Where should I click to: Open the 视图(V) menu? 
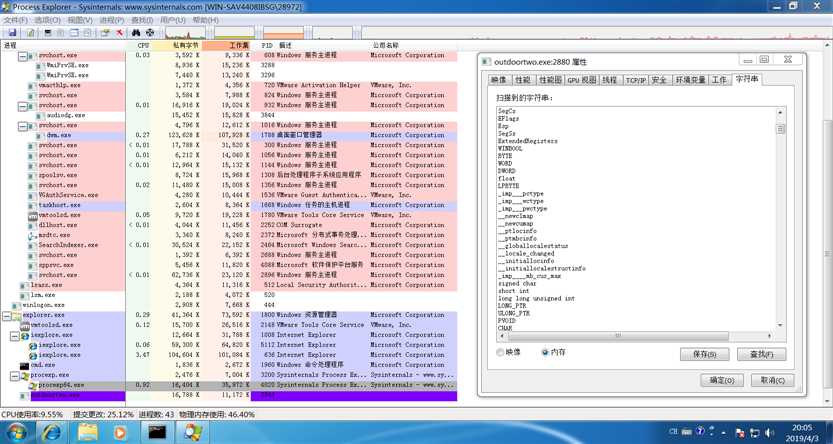80,20
